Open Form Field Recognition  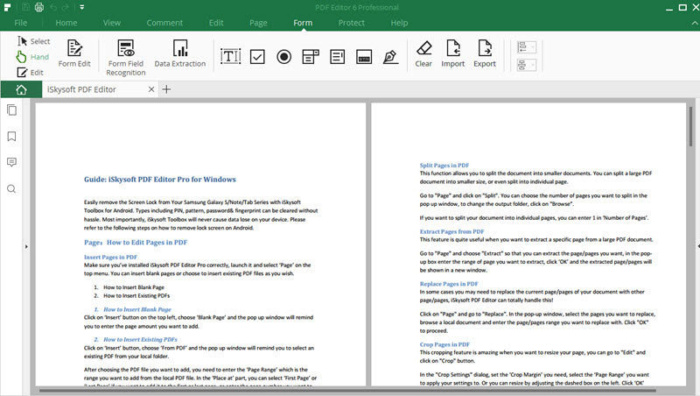(126, 58)
